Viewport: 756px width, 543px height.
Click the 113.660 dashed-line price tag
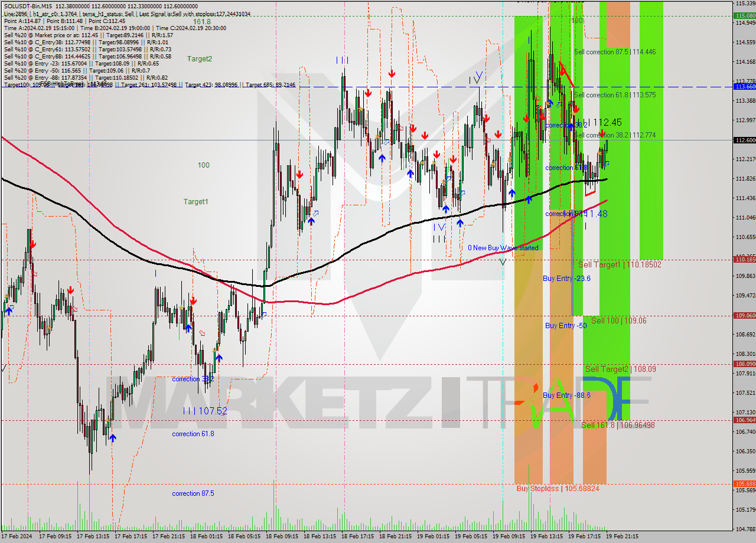pyautogui.click(x=744, y=86)
